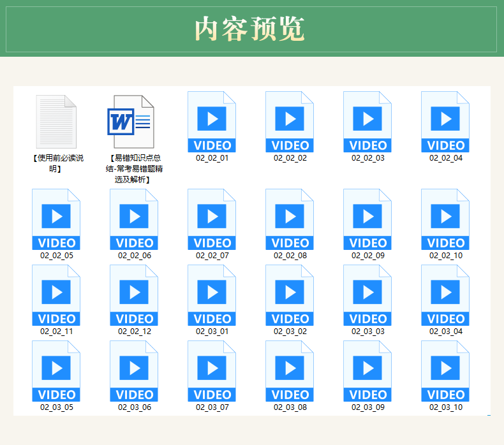Click the file name label 02_02_04

pyautogui.click(x=446, y=158)
